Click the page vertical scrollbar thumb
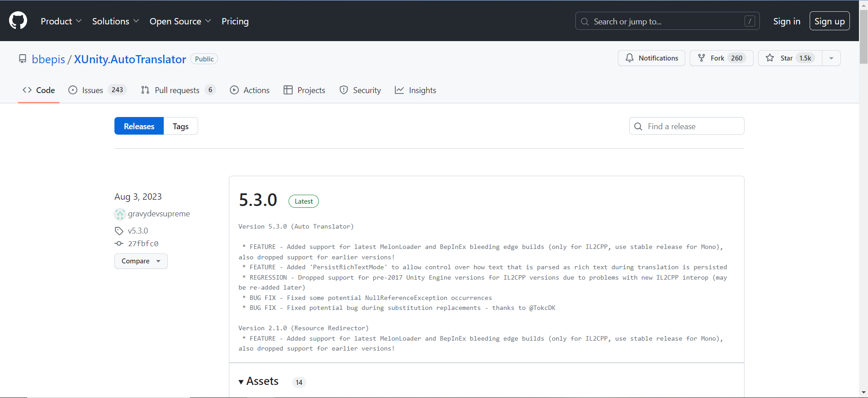868x398 pixels. [863, 36]
